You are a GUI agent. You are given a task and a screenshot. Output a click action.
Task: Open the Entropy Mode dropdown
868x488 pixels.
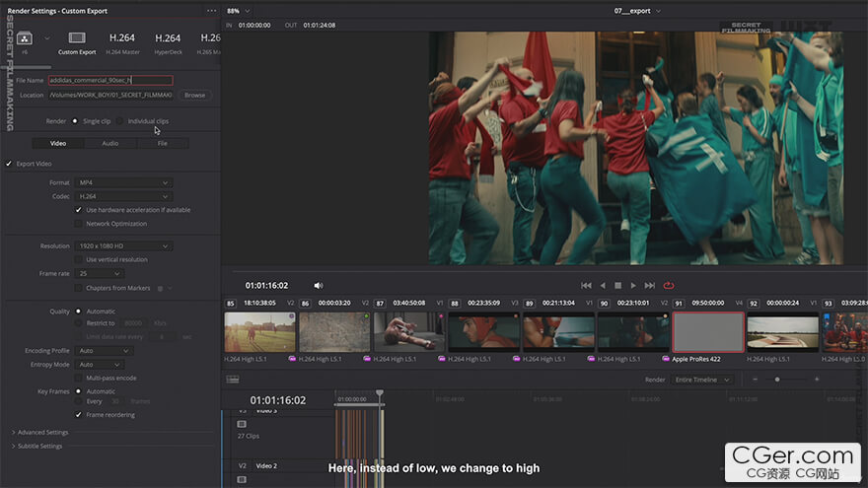[99, 365]
